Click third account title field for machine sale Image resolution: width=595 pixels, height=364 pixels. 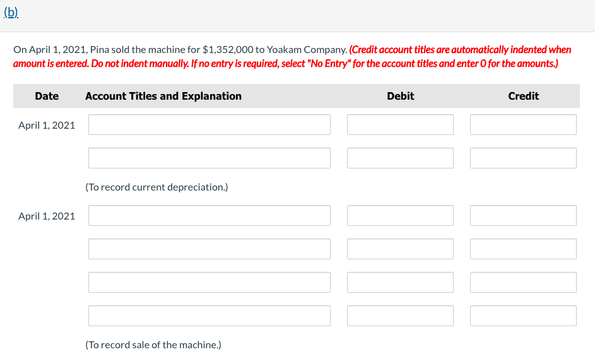[x=209, y=282]
